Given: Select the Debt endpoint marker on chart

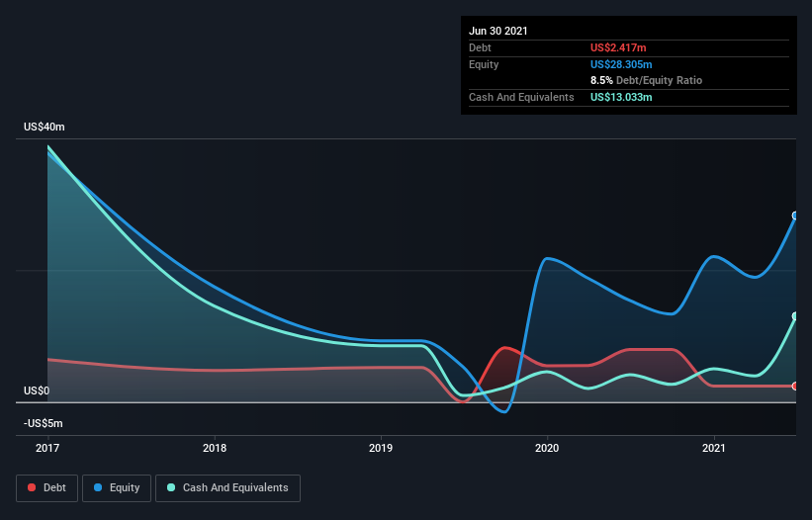Looking at the screenshot, I should pyautogui.click(x=795, y=386).
